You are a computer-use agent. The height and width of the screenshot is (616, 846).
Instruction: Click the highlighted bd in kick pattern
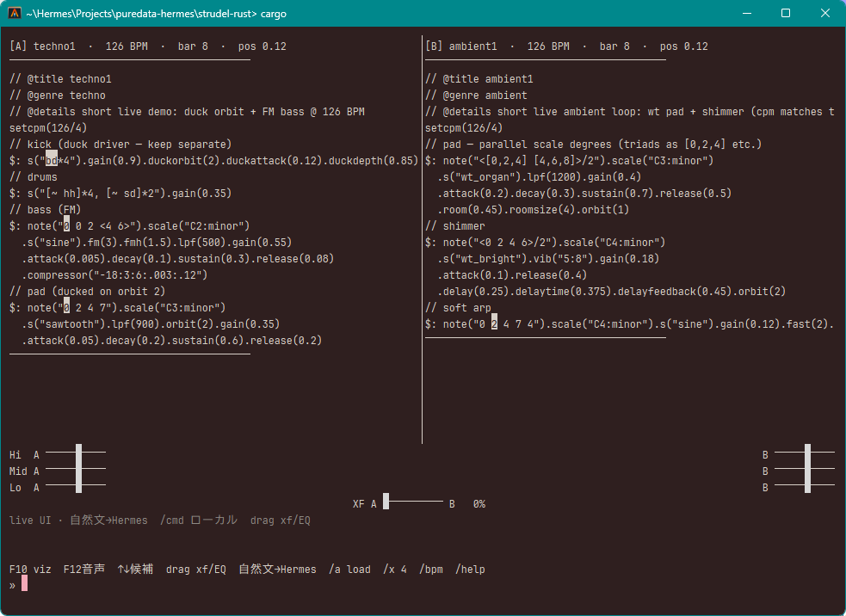pyautogui.click(x=52, y=160)
